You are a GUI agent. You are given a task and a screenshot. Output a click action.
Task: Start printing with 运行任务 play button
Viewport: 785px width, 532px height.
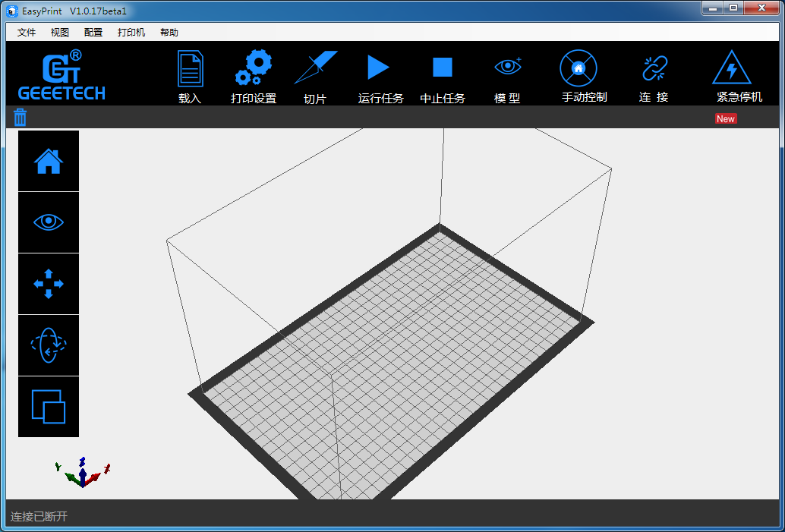[x=379, y=67]
